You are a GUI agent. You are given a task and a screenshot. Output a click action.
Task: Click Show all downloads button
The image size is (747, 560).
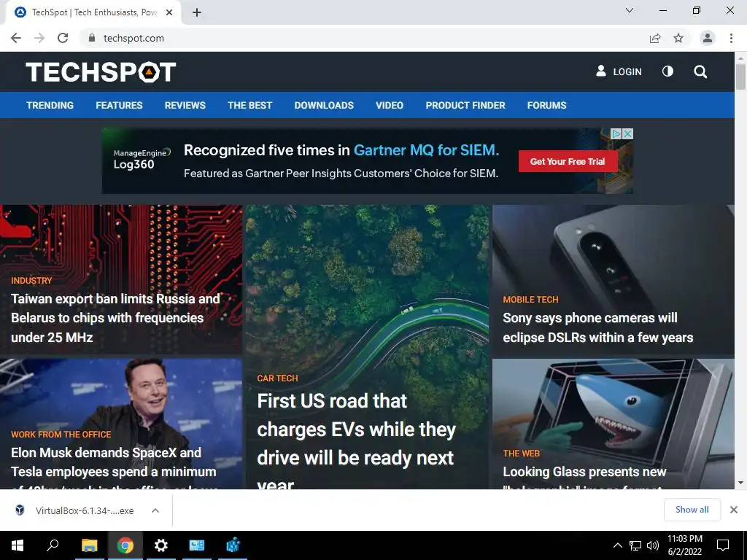[x=692, y=510]
